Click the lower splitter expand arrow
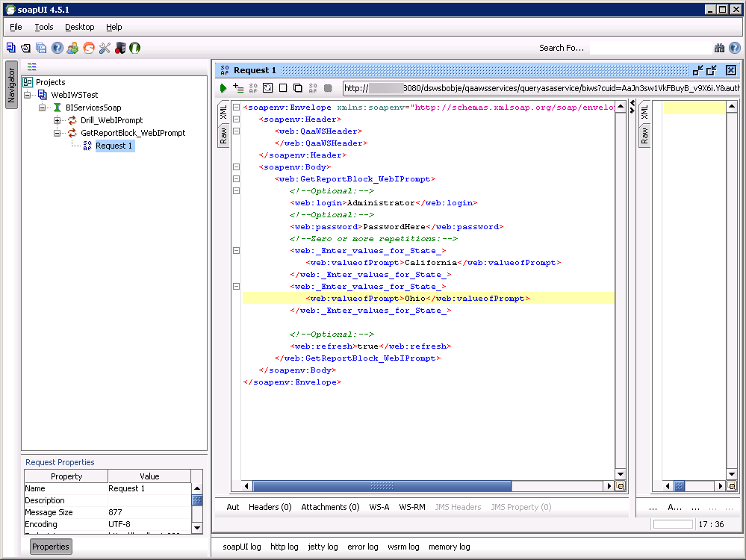 [632, 111]
